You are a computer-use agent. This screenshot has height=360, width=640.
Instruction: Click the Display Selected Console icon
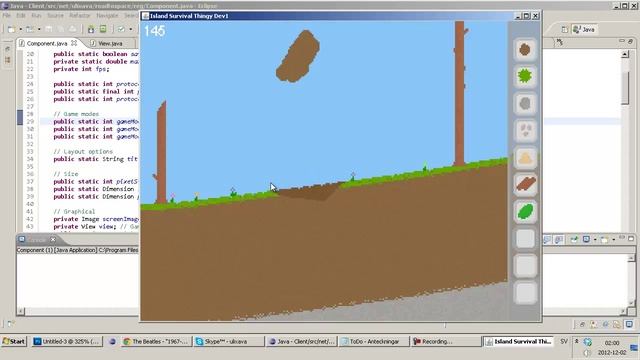(586, 240)
